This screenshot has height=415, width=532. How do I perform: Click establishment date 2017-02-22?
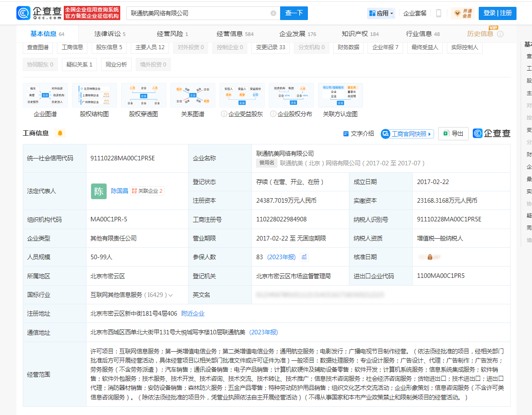[433, 182]
